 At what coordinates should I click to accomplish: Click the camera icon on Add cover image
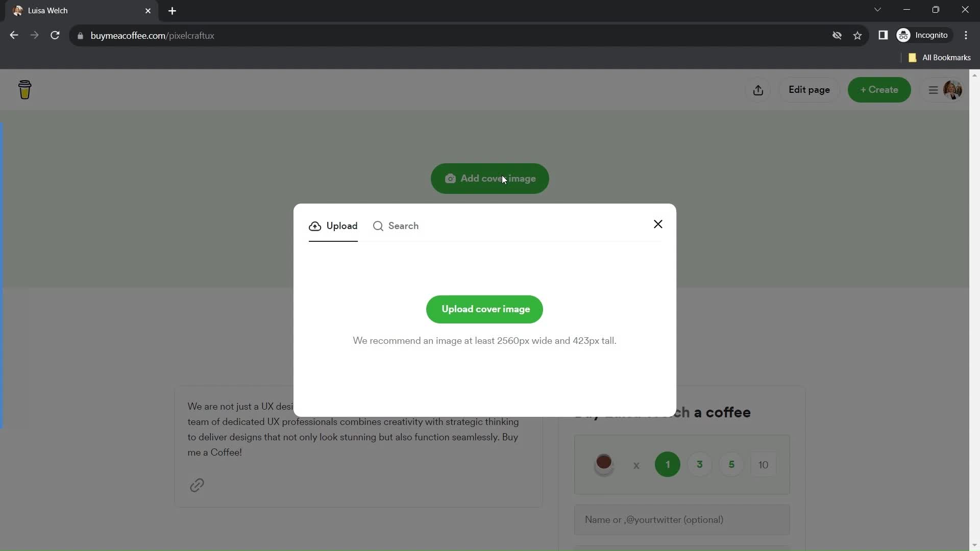451,178
